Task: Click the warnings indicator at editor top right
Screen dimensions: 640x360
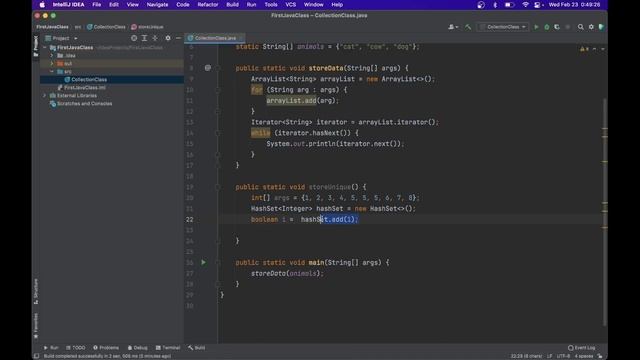Action: pos(584,49)
